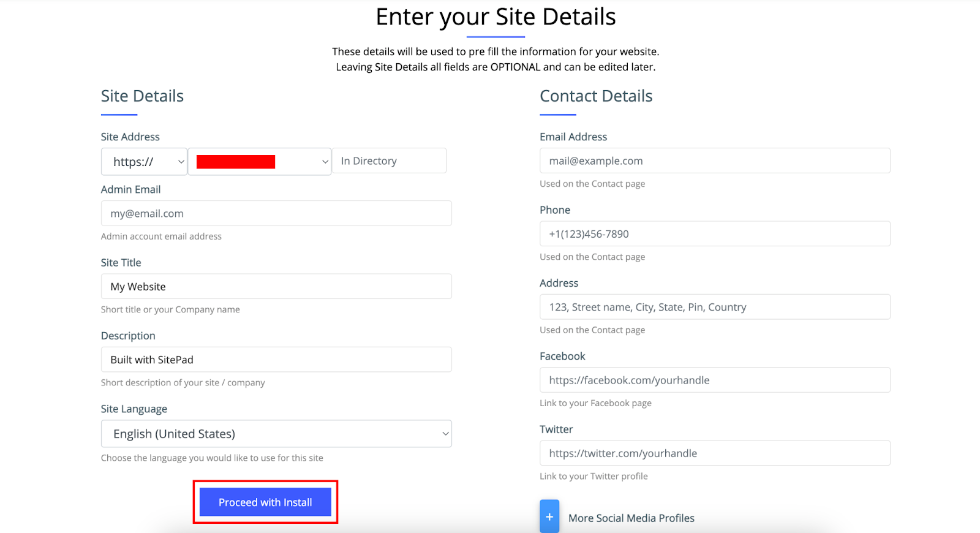Click the Site Title text box

click(x=276, y=287)
